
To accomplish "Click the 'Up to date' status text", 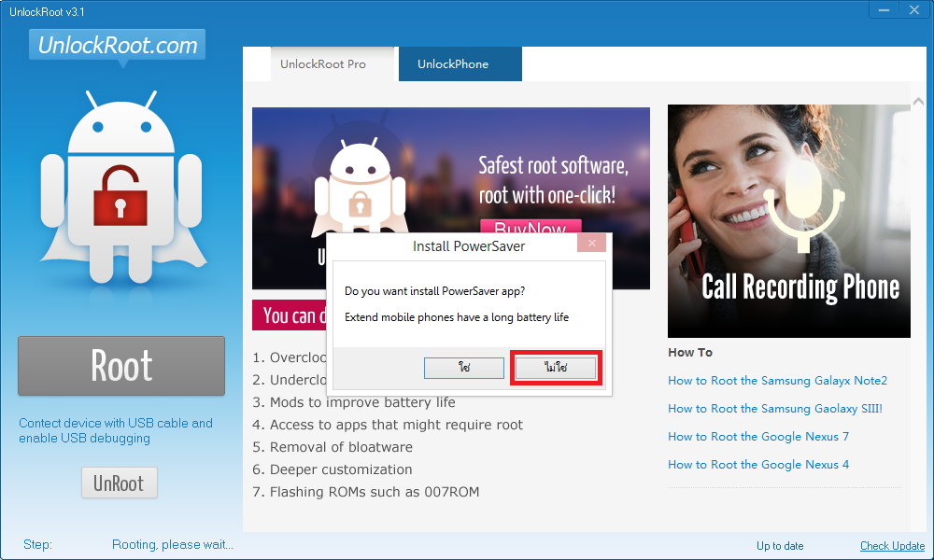I will pos(780,546).
